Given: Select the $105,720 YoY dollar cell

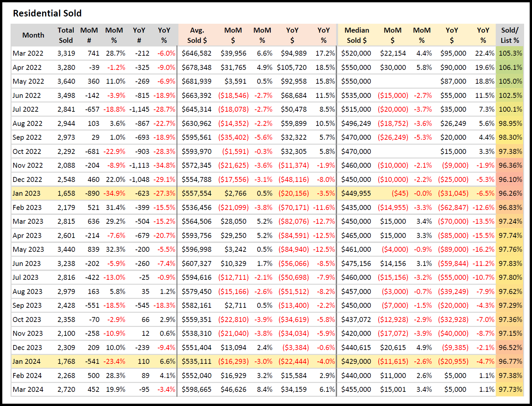Looking at the screenshot, I should [x=292, y=68].
